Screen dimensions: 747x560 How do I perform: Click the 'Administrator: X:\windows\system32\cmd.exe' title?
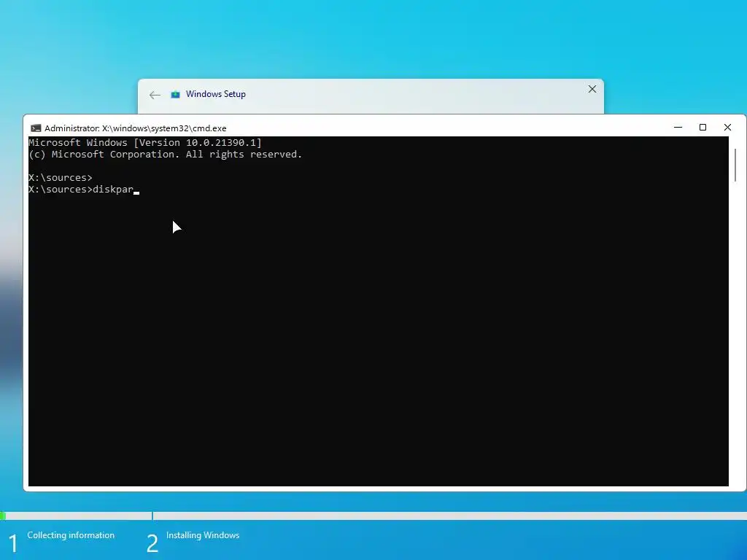(x=135, y=128)
